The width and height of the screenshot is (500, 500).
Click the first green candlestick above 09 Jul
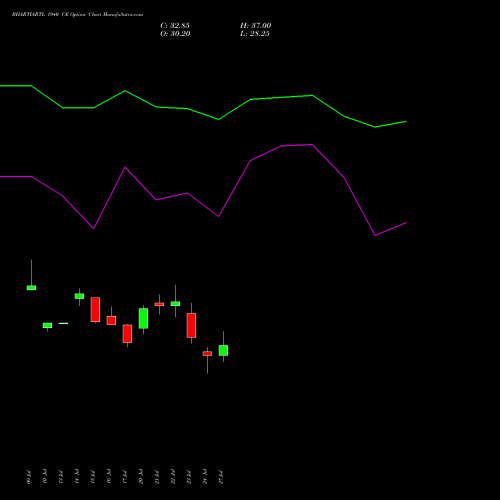point(31,287)
